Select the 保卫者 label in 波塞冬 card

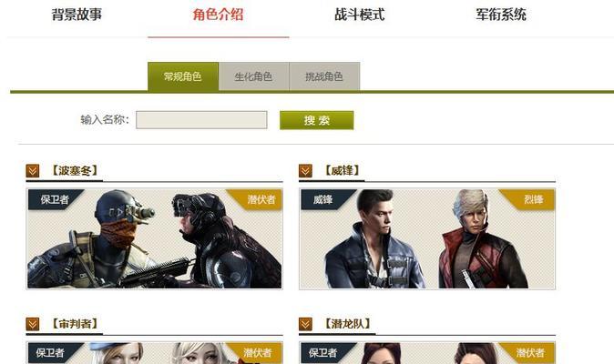55,199
